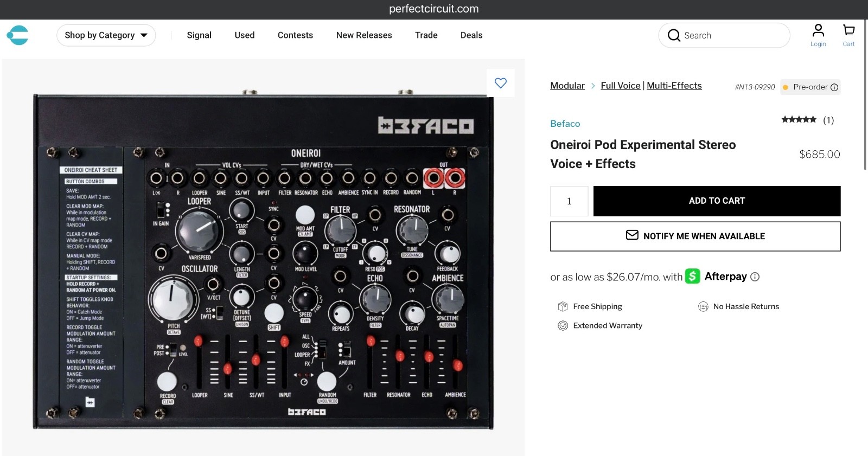868x456 pixels.
Task: Follow the Full Voice breadcrumb link
Action: (621, 86)
